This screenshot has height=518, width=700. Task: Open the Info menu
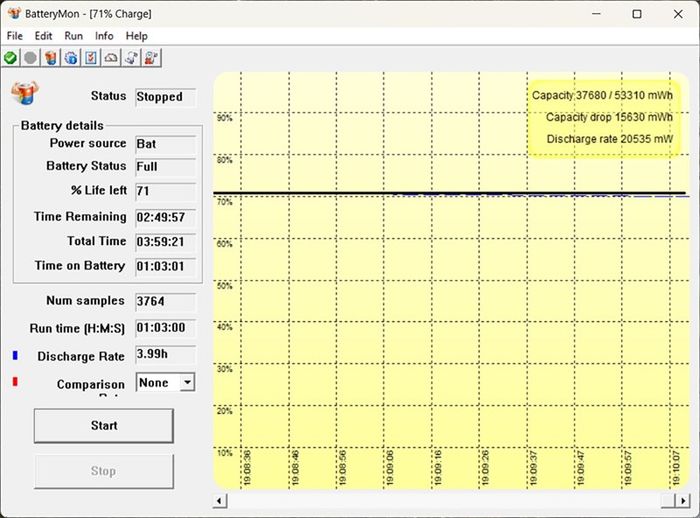[x=104, y=36]
